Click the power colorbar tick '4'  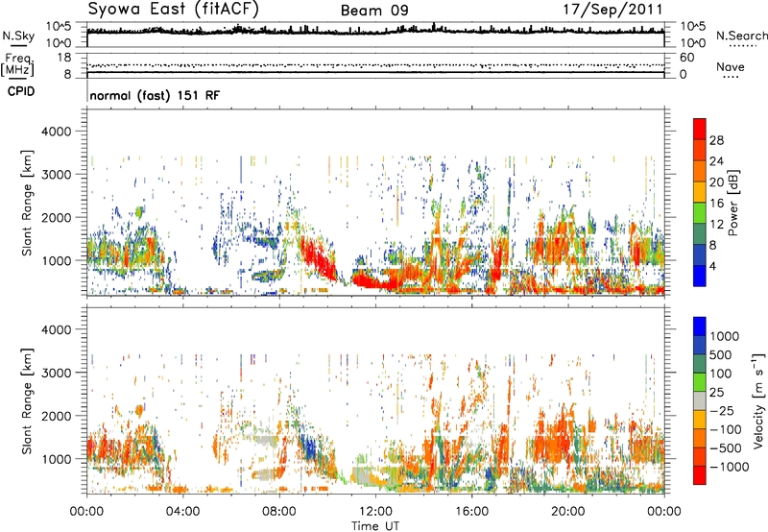point(712,267)
